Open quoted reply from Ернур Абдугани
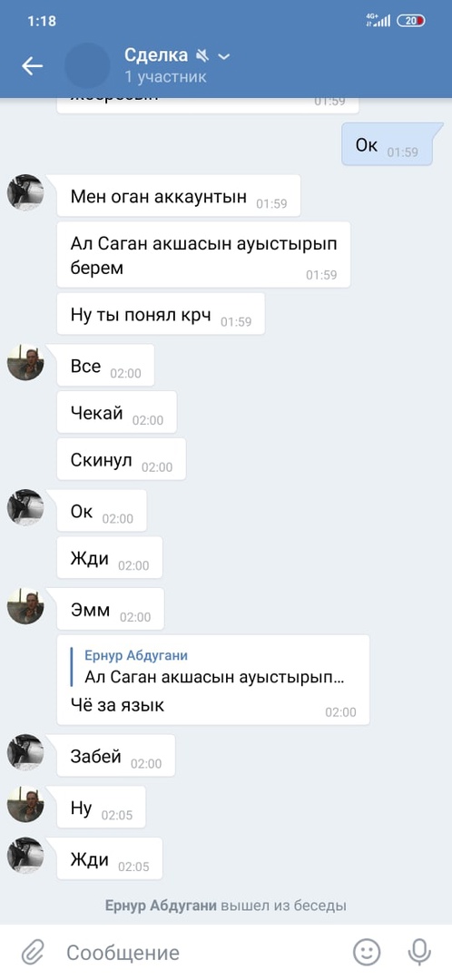452x980 pixels. point(216,667)
